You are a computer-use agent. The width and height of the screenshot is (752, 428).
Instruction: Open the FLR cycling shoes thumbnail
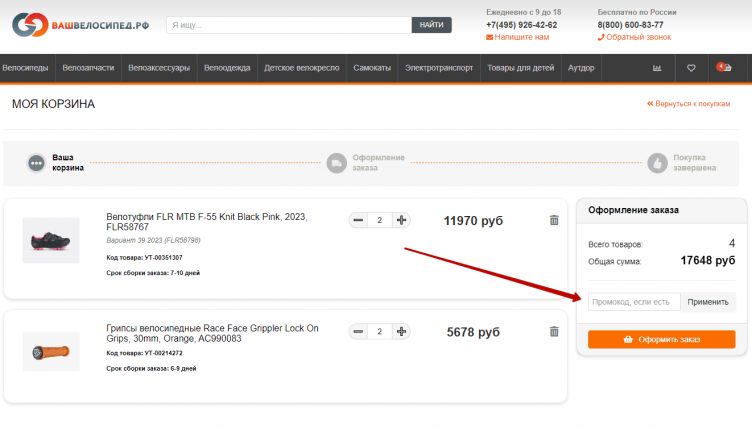tap(51, 240)
